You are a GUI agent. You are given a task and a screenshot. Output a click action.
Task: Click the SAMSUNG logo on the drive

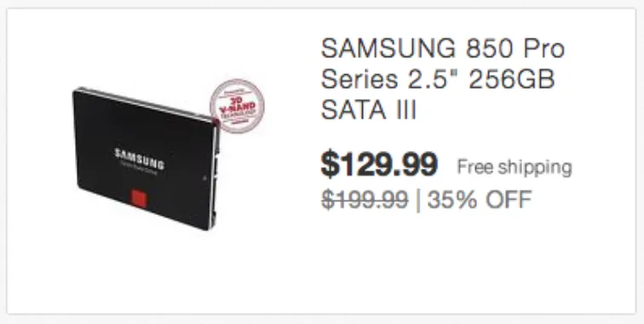point(139,159)
